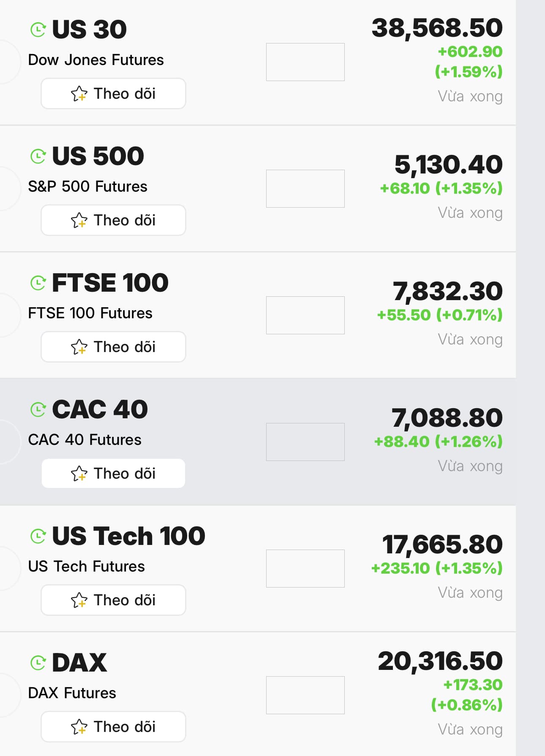Click the clock icon beside US 30
This screenshot has height=756, width=545.
(x=38, y=30)
